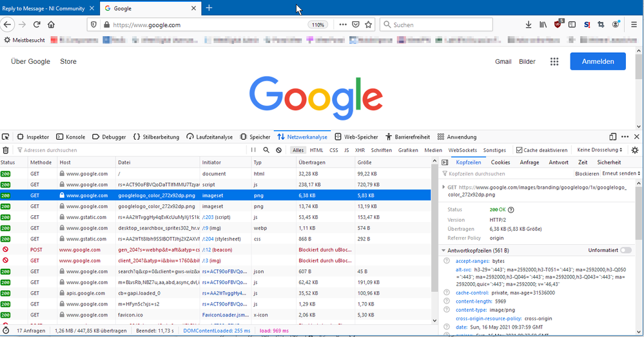The width and height of the screenshot is (644, 337).
Task: Filter requests by WebSockets
Action: pyautogui.click(x=462, y=150)
